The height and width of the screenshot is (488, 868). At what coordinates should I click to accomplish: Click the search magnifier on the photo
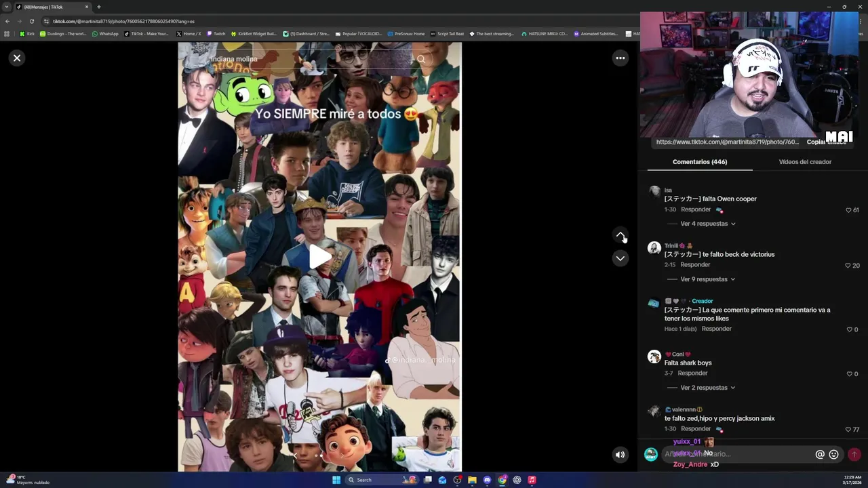click(x=421, y=59)
